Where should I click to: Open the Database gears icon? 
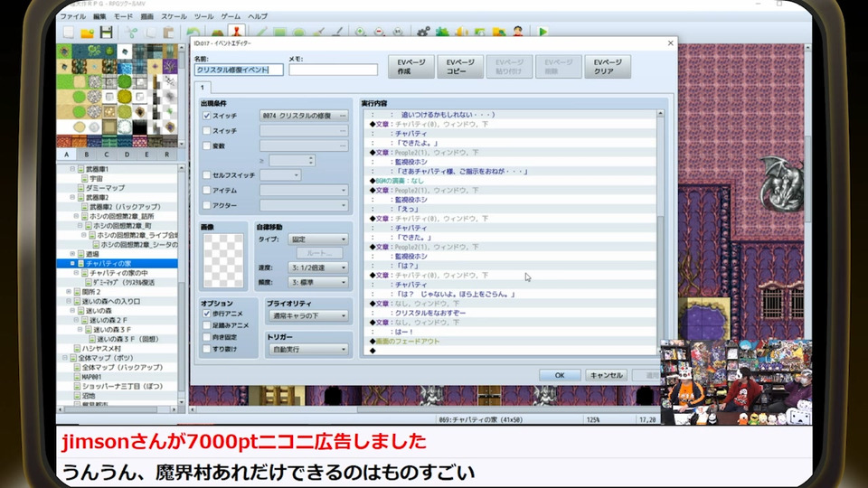(423, 33)
